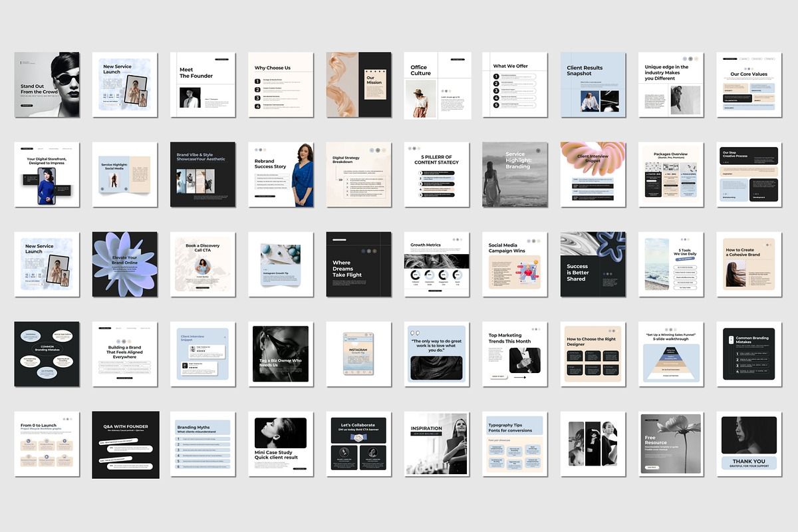Select "Service Highlight: Social Media" template

tap(124, 174)
